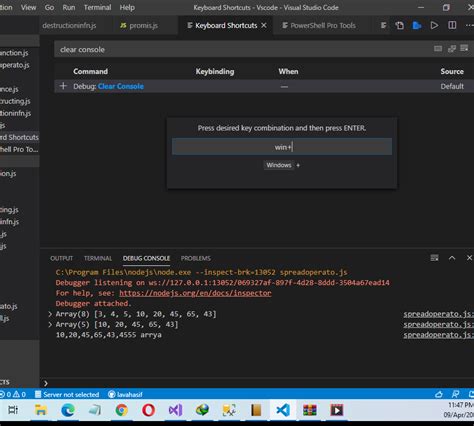Launch Opera browser from taskbar

(148, 410)
